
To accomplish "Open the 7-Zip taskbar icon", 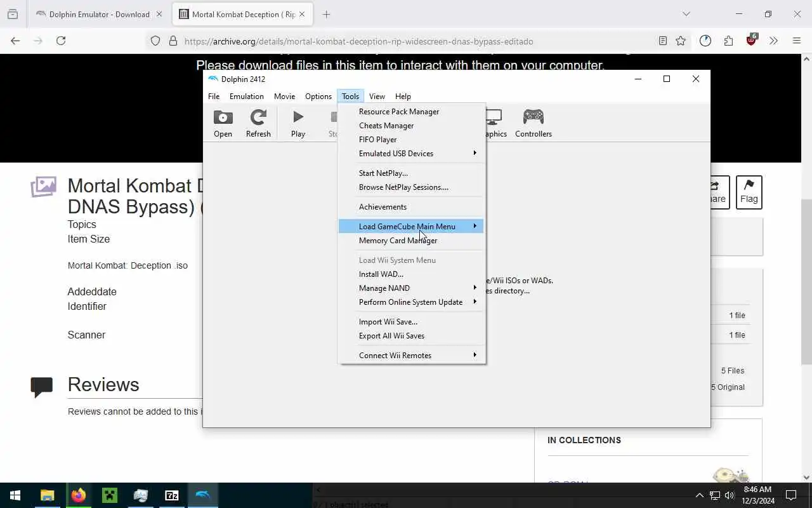I will pos(171,495).
